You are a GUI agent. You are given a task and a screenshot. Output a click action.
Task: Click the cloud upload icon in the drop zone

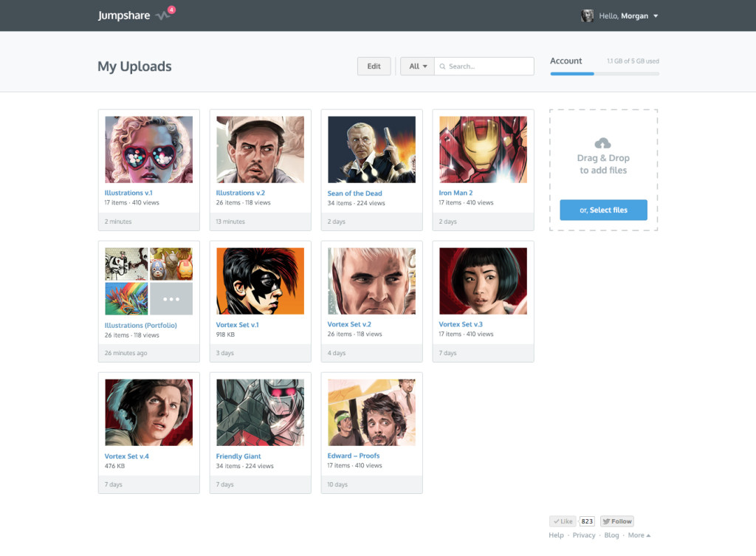pyautogui.click(x=603, y=145)
